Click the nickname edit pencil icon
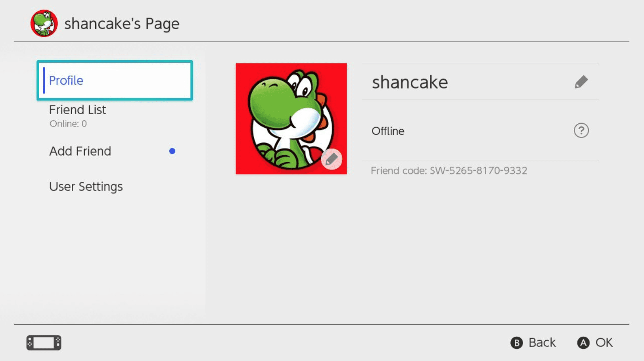 click(581, 82)
